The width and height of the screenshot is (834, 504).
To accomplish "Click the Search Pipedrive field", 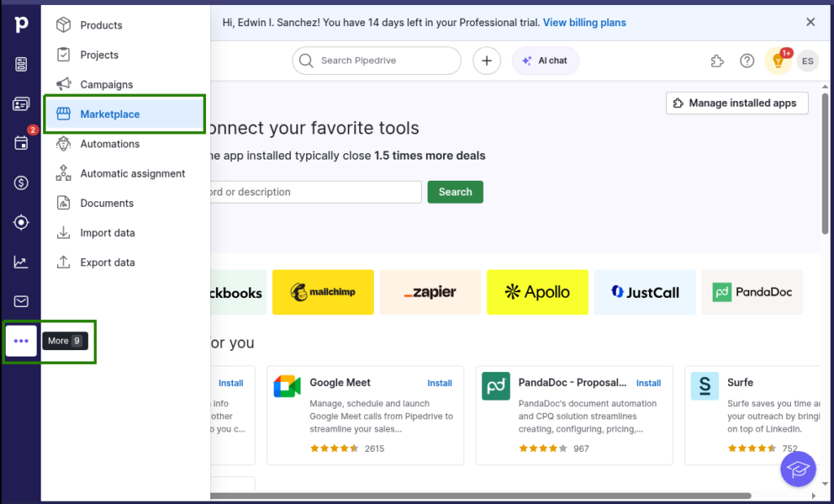I will (x=376, y=60).
